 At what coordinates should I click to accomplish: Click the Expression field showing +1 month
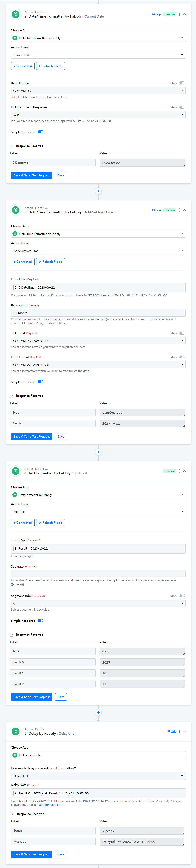click(98, 313)
